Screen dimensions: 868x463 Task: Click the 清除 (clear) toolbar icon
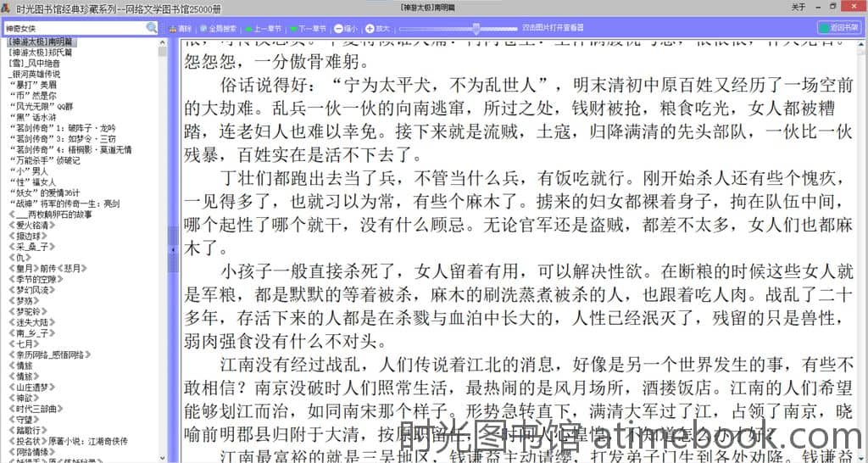point(180,28)
